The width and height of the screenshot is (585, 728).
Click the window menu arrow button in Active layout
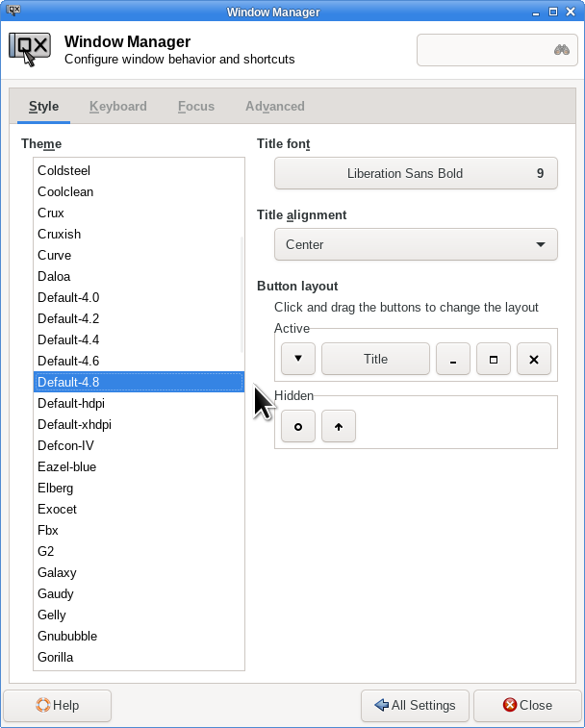click(x=298, y=359)
